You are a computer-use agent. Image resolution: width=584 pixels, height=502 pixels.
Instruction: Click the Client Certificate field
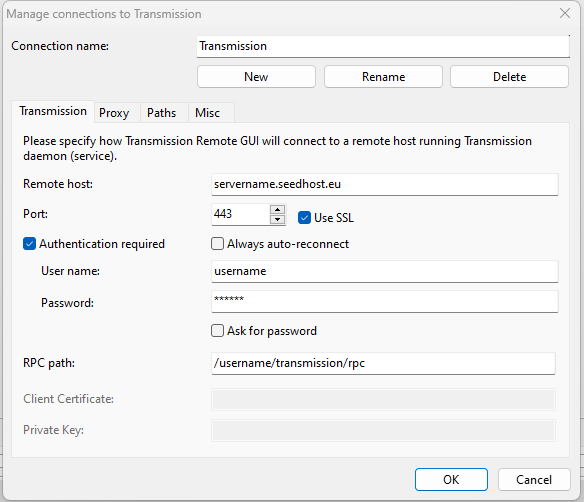point(383,400)
